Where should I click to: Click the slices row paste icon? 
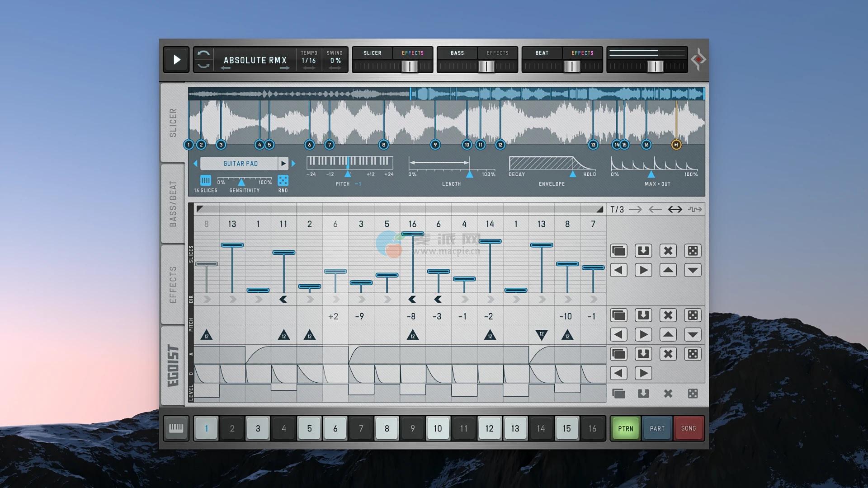pyautogui.click(x=643, y=251)
